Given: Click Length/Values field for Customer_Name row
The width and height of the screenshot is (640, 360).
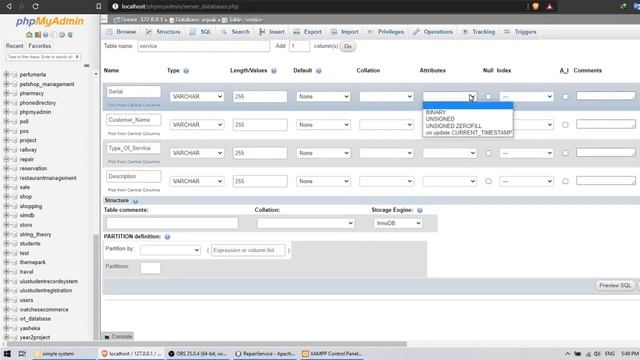Looking at the screenshot, I should (260, 125).
